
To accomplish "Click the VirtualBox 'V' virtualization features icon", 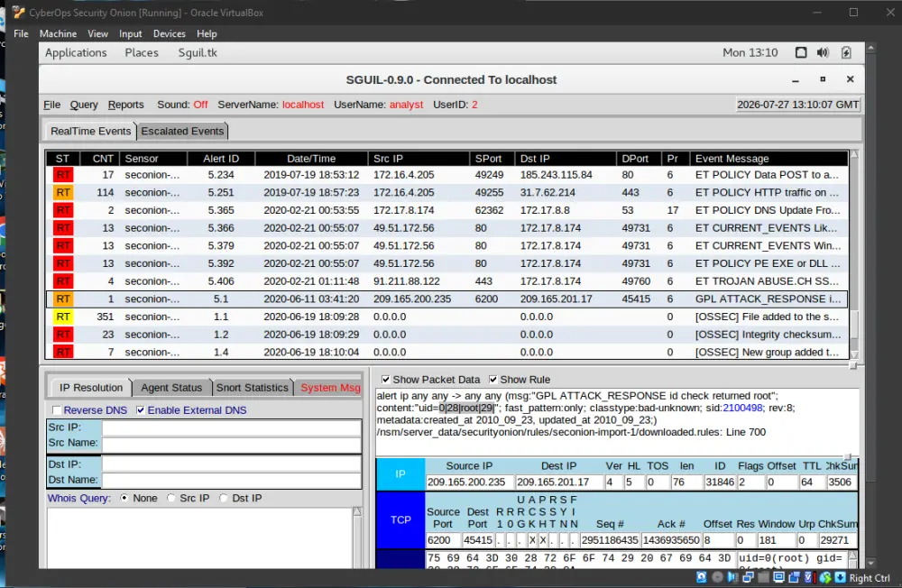I will pos(808,577).
